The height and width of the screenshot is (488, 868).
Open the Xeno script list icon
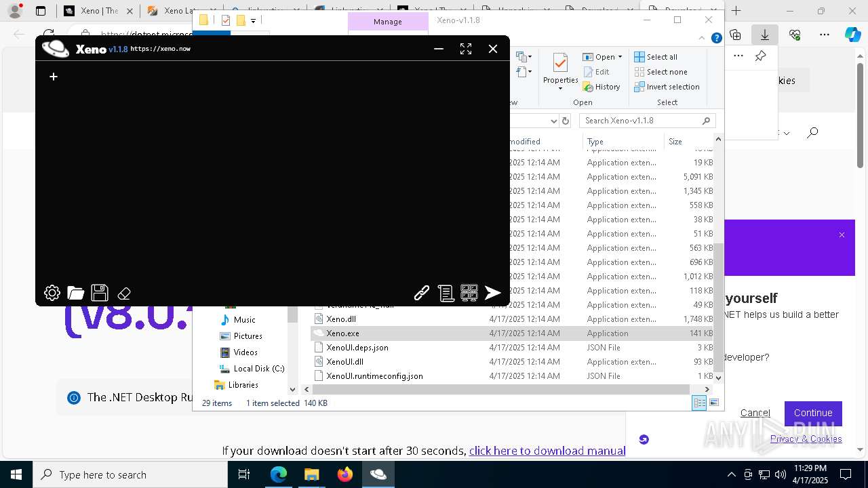click(446, 293)
